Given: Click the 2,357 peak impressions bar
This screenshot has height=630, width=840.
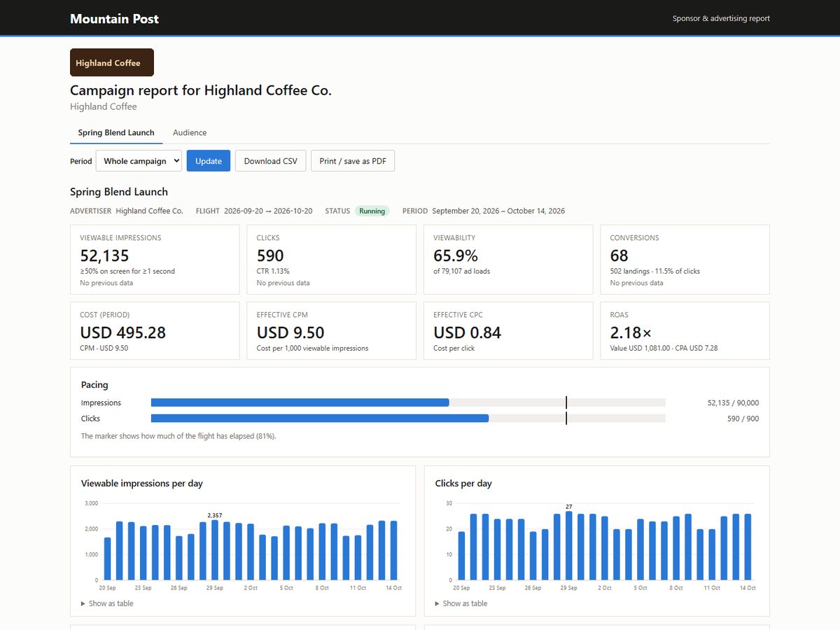Looking at the screenshot, I should pyautogui.click(x=215, y=550).
